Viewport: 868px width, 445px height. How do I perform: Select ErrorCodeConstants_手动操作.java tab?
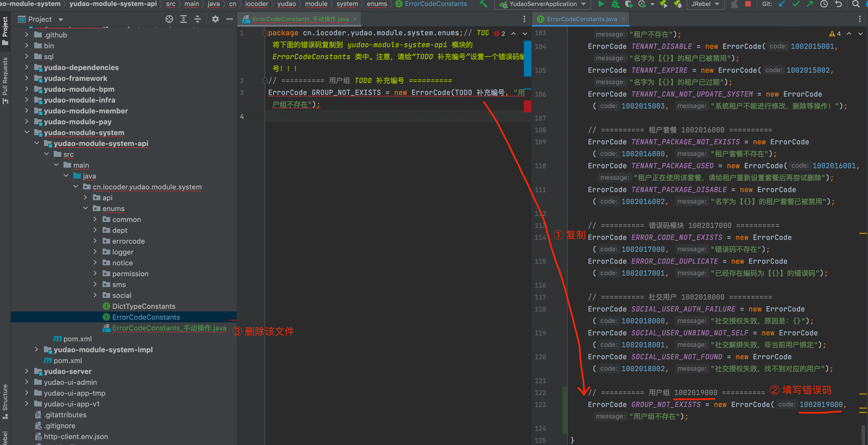(x=297, y=19)
